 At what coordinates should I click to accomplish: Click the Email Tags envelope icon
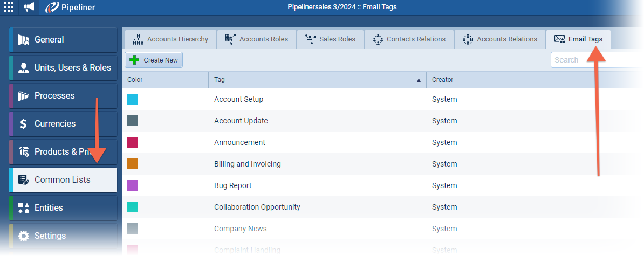coord(559,39)
